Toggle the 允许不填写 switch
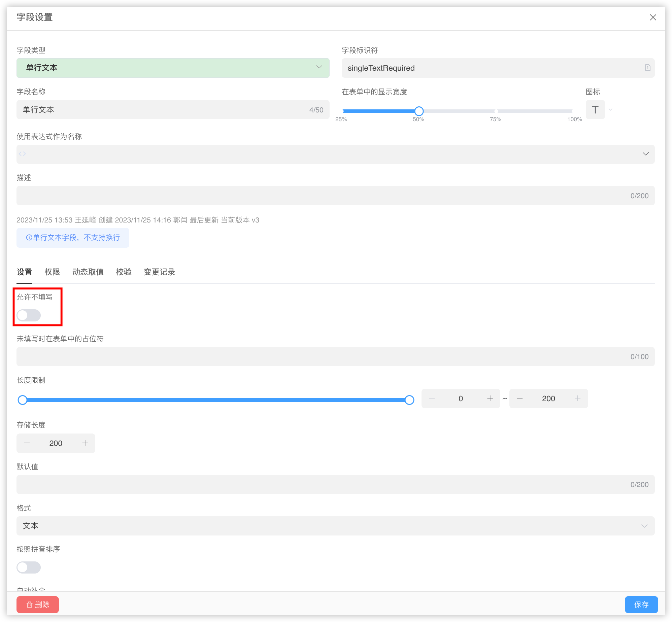 (29, 315)
